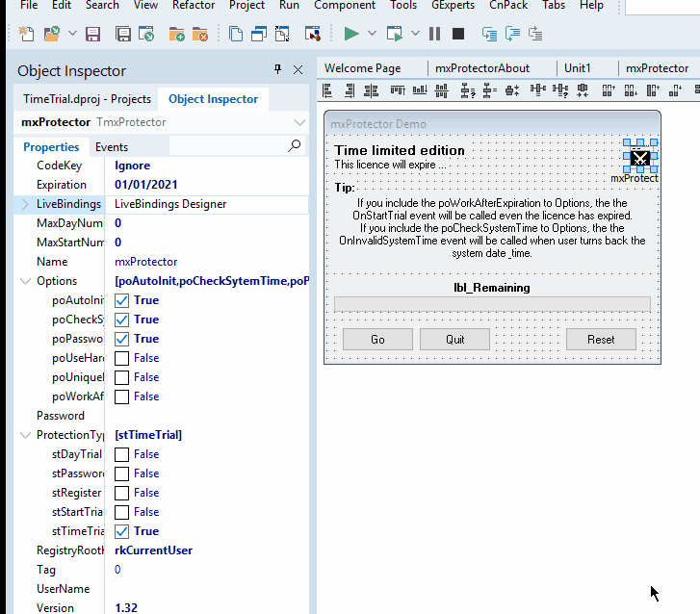Open the Welcome Page tab
This screenshot has height=614, width=700.
tap(362, 68)
